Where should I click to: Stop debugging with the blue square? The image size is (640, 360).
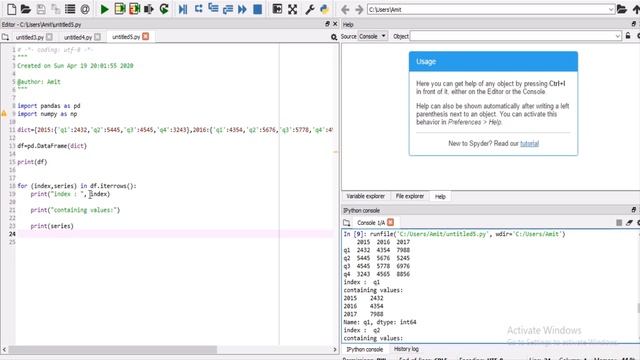tap(258, 9)
